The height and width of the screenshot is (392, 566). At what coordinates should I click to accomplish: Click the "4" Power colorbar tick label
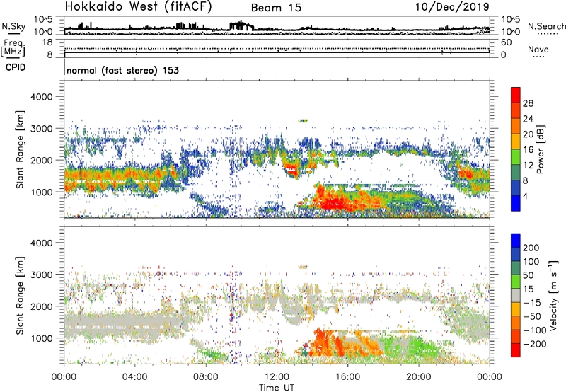[x=526, y=196]
